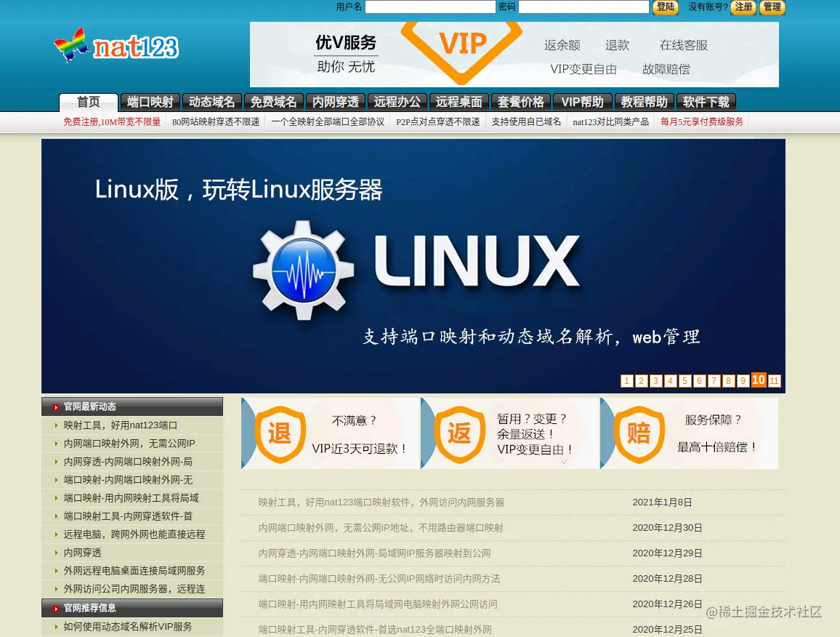Image resolution: width=840 pixels, height=637 pixels.
Task: Open the 免费域名 tab
Action: [x=274, y=102]
